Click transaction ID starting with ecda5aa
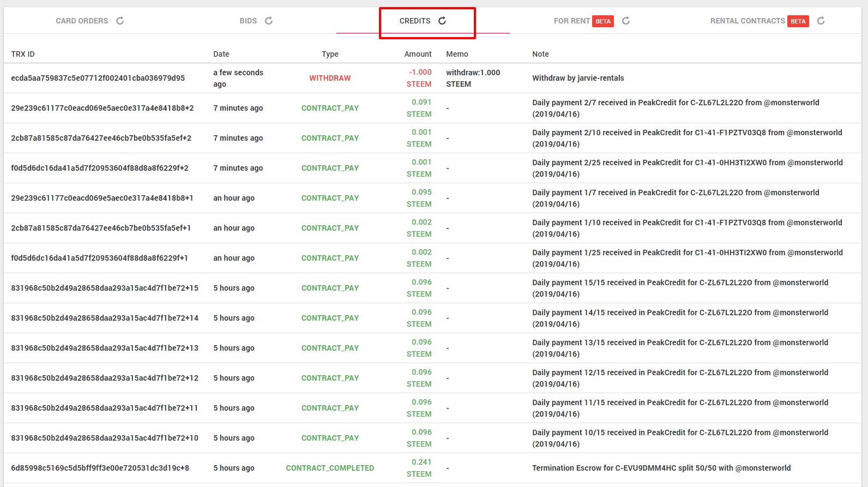 tap(98, 78)
